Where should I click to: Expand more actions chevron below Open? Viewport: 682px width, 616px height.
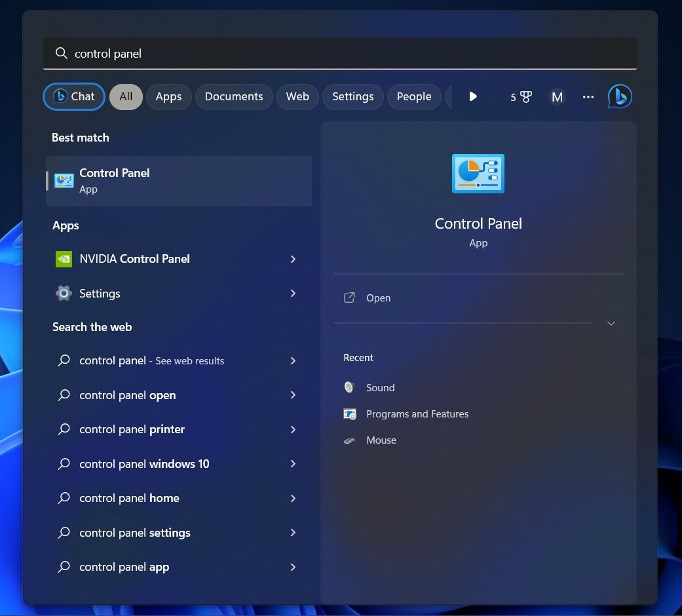pyautogui.click(x=611, y=323)
